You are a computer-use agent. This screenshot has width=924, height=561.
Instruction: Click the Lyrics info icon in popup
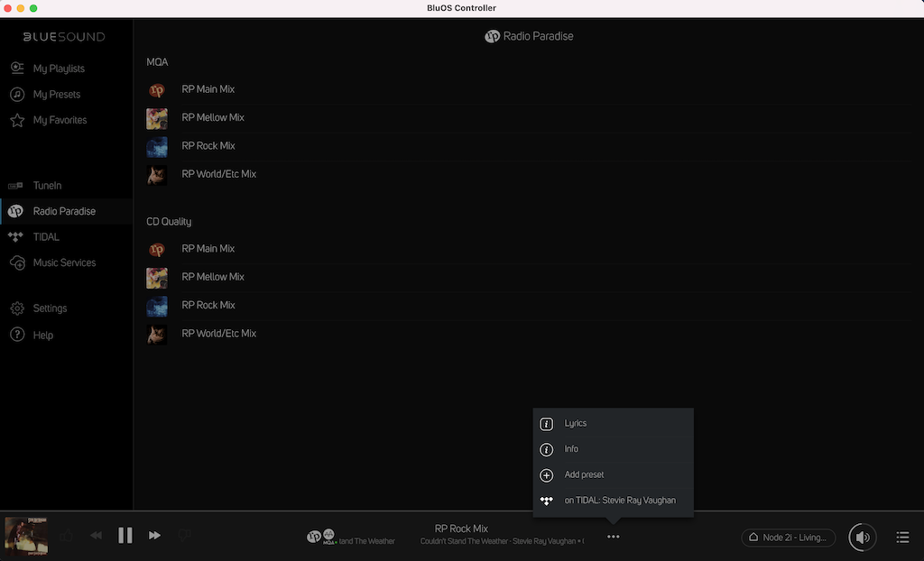(546, 424)
